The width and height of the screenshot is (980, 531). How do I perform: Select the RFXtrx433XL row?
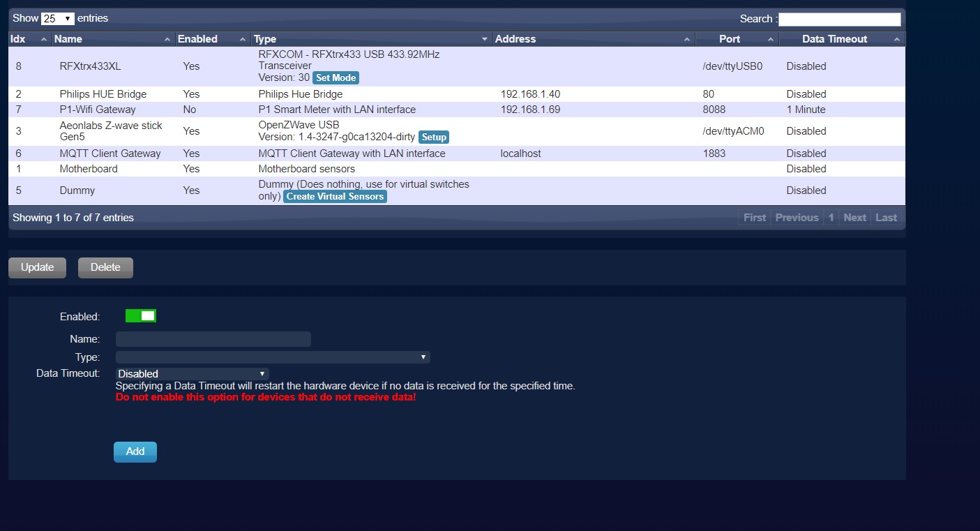point(457,66)
